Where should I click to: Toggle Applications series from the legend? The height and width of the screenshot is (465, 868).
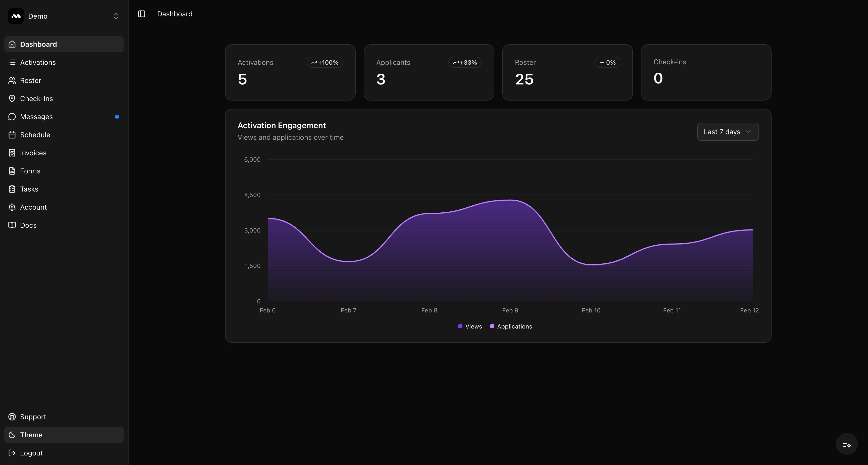511,326
